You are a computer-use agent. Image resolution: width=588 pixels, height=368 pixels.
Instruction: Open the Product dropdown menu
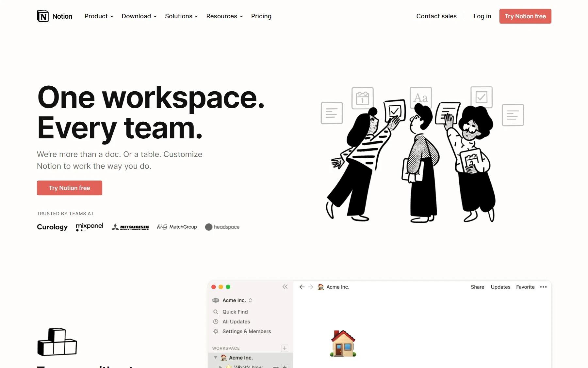point(99,16)
